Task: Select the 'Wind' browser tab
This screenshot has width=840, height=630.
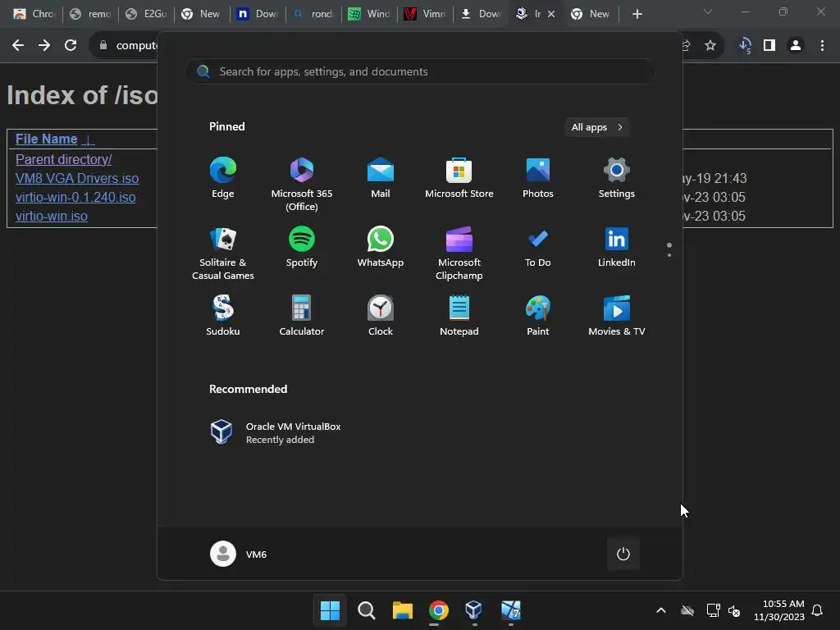Action: (x=369, y=14)
